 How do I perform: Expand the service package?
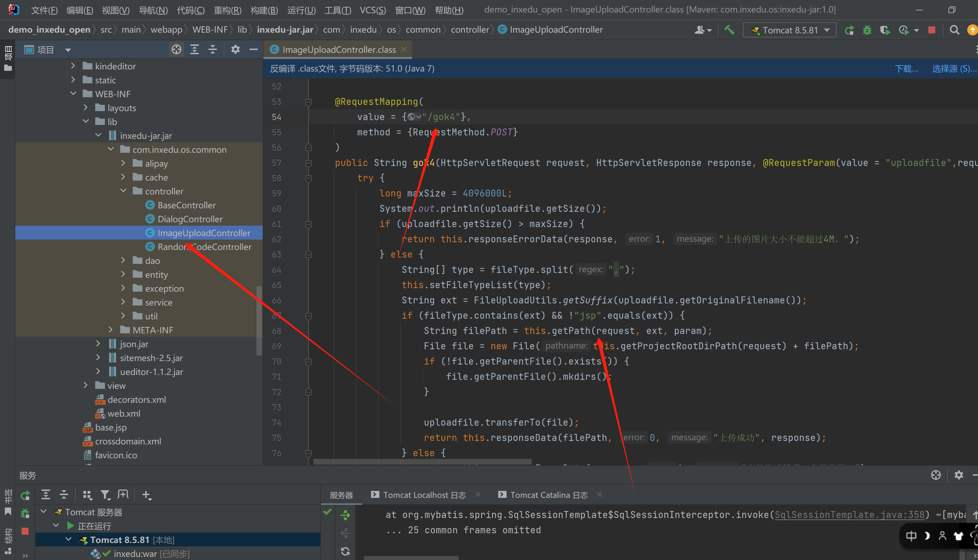click(123, 302)
